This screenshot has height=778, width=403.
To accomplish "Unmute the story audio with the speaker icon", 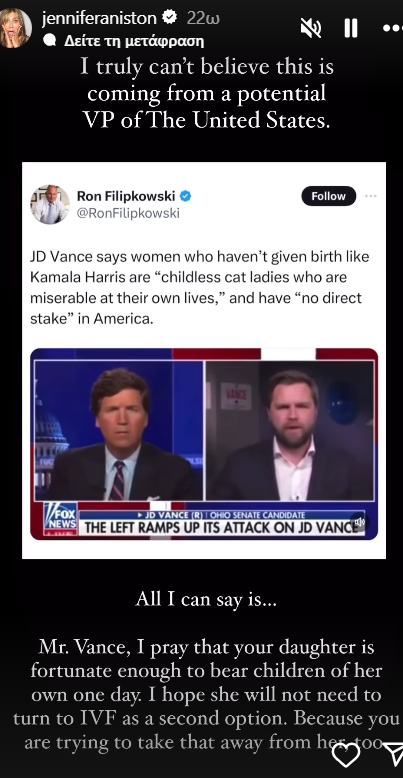I will [311, 28].
